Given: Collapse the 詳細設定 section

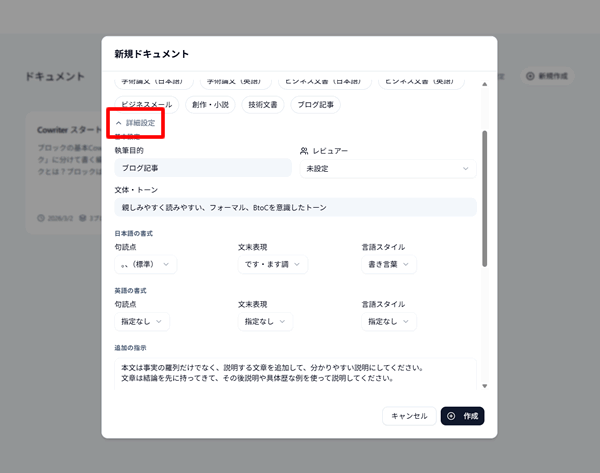Looking at the screenshot, I should (x=135, y=123).
